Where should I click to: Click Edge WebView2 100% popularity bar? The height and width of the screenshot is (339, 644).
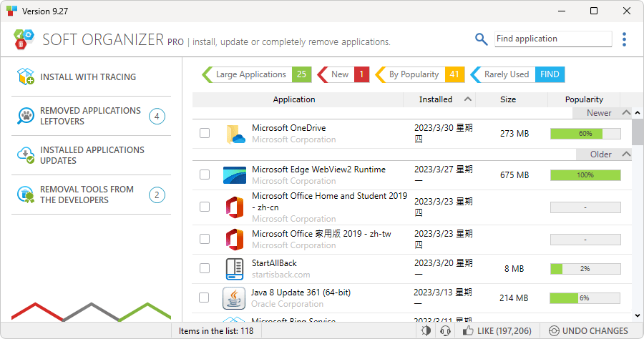click(x=585, y=175)
